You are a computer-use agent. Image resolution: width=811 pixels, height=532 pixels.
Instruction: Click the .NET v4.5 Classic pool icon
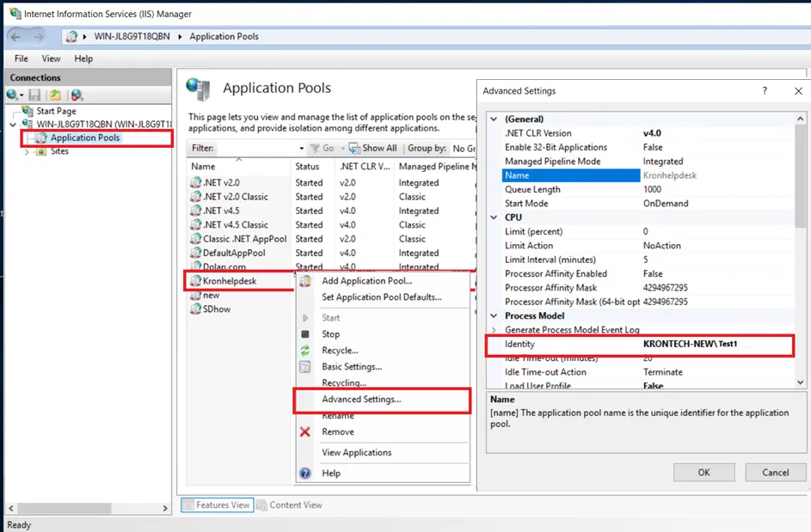point(195,224)
